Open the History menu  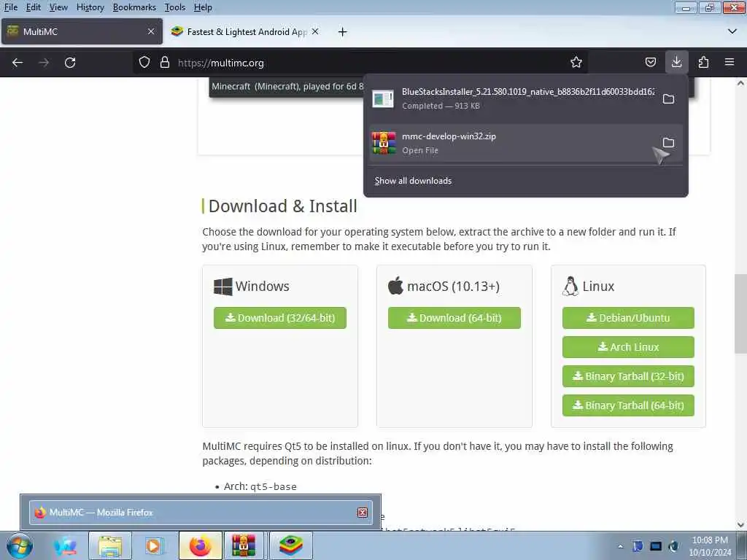point(90,7)
